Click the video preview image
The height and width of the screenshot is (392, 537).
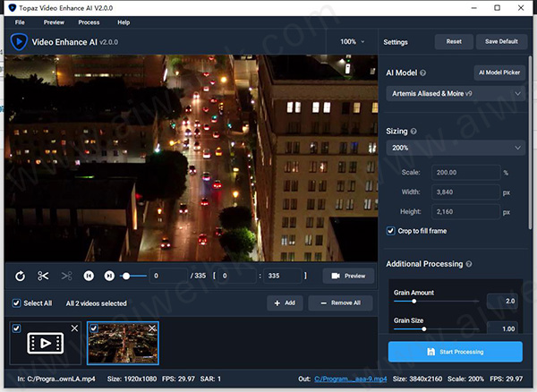point(192,158)
